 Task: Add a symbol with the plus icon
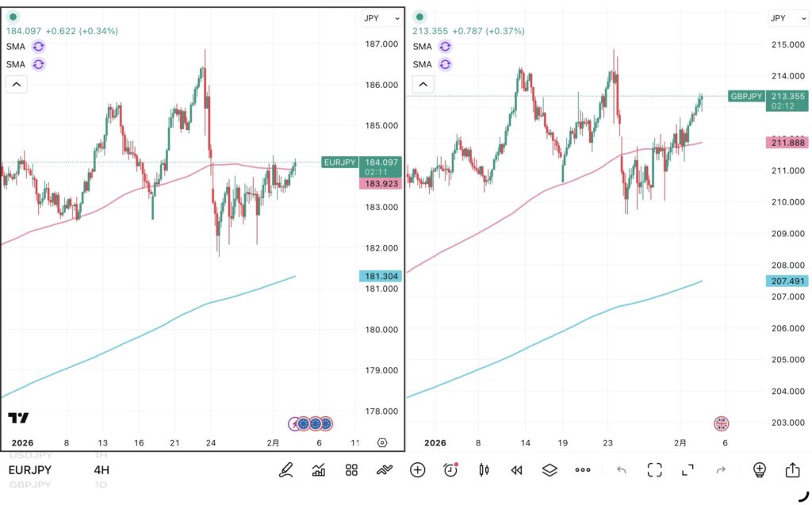pos(417,470)
